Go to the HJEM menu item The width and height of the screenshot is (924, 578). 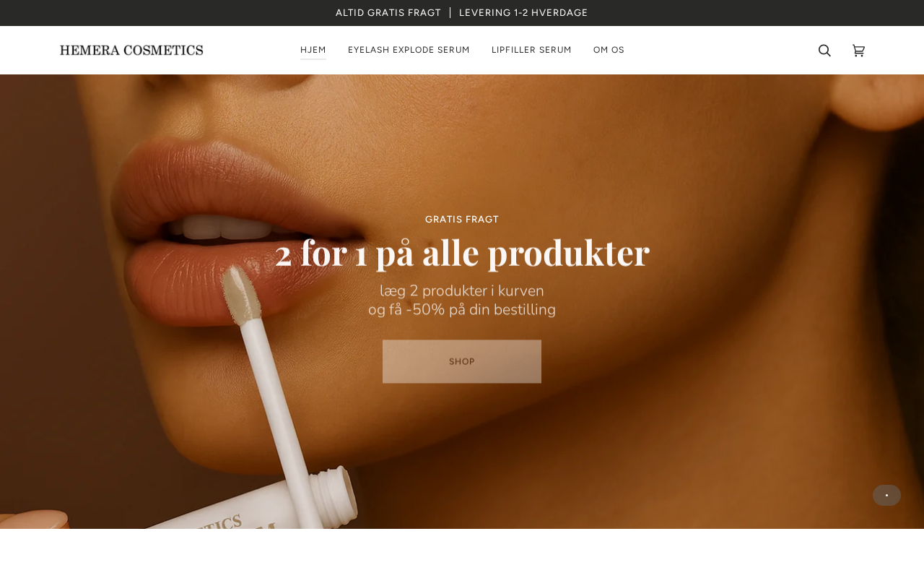coord(313,50)
